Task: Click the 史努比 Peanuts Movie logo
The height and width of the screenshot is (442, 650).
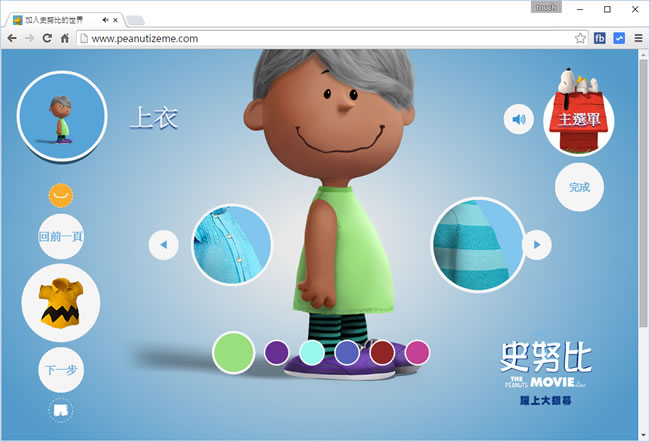Action: click(x=546, y=373)
